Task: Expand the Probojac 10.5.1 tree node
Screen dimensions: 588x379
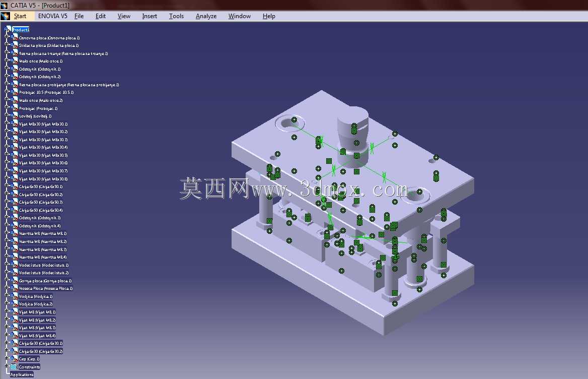Action: coord(7,92)
